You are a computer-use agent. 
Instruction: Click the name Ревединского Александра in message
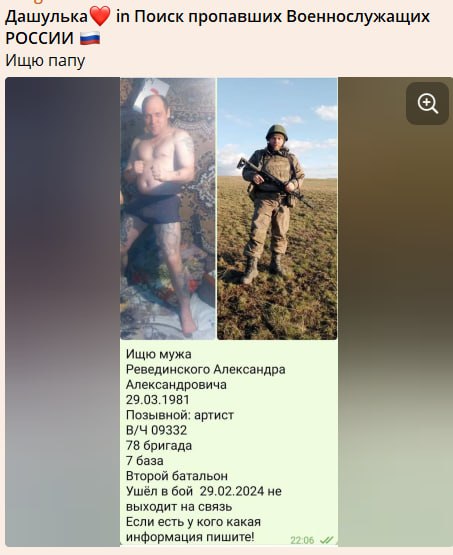(x=206, y=369)
